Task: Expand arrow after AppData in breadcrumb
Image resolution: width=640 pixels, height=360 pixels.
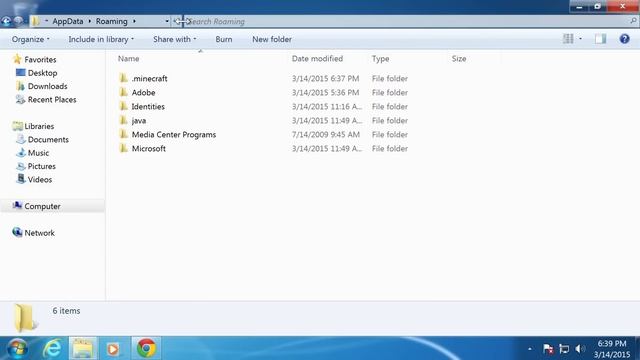Action: click(x=90, y=21)
